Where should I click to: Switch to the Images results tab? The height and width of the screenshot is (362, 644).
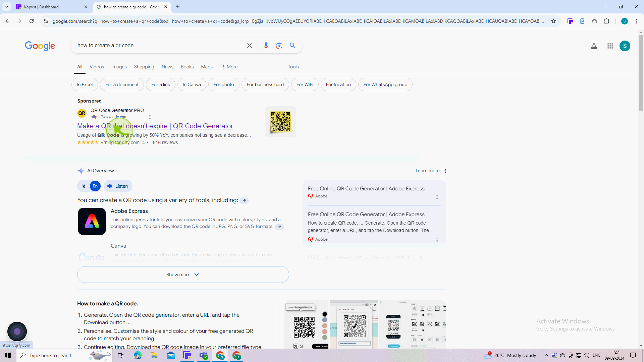[x=119, y=67]
